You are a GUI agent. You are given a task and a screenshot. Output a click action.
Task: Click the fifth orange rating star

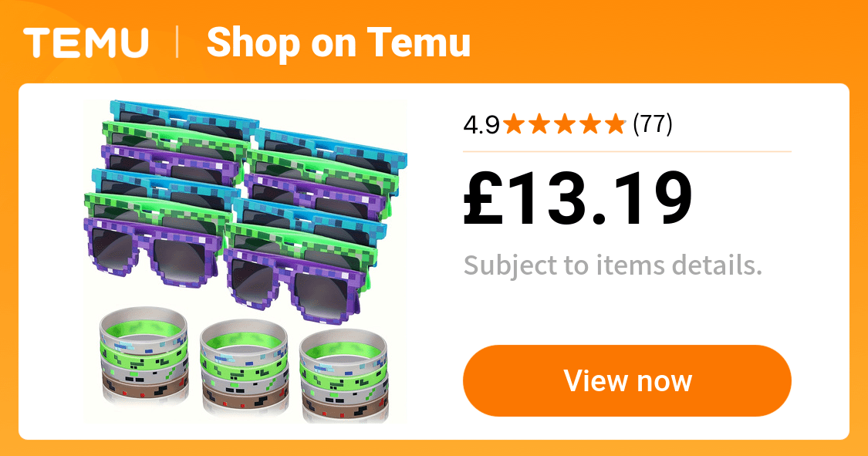[616, 124]
